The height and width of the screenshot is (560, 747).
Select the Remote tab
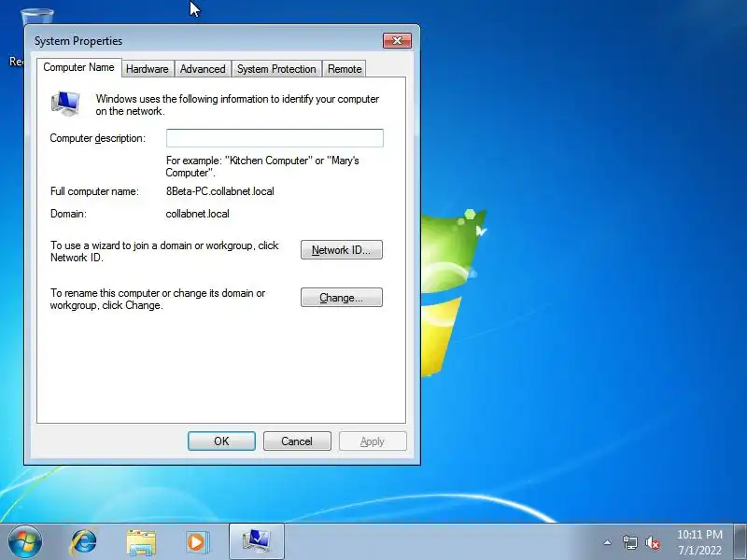click(x=345, y=69)
